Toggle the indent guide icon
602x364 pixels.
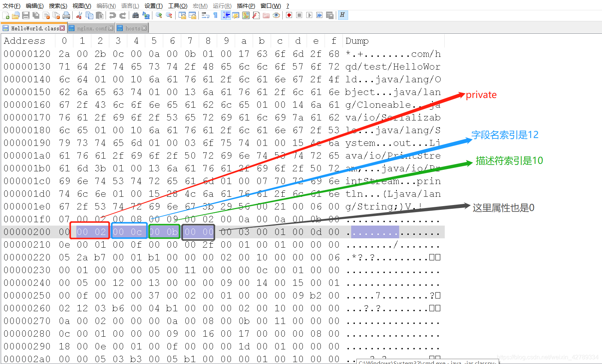point(226,15)
